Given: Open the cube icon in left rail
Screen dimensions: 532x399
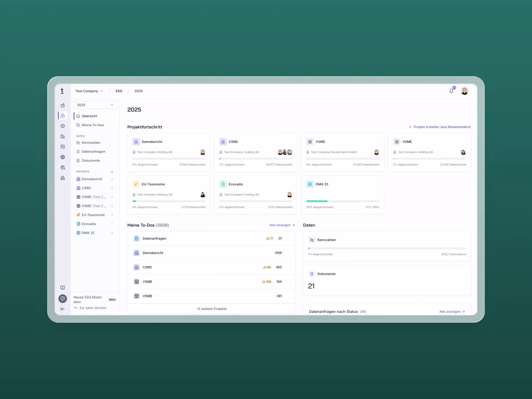Looking at the screenshot, I should pos(63,126).
